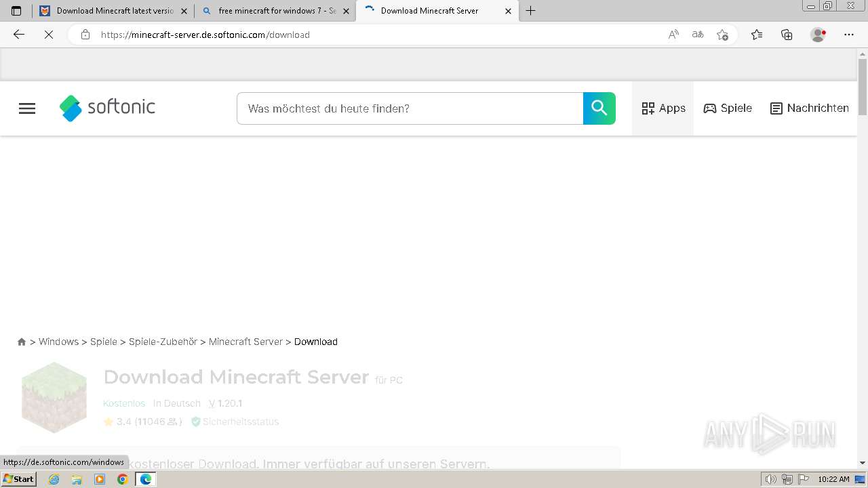Viewport: 868px width, 488px height.
Task: Click the page vertical scrollbar thumb
Action: tap(863, 87)
